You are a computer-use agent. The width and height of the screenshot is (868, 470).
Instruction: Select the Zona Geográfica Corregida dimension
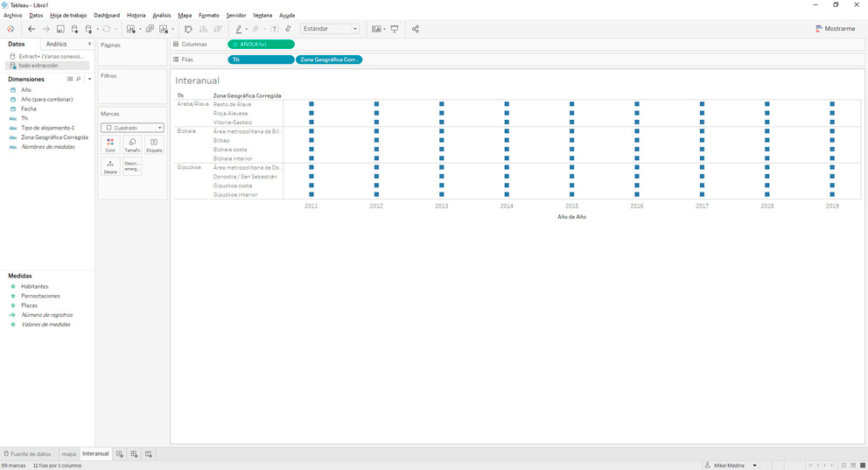pyautogui.click(x=54, y=137)
